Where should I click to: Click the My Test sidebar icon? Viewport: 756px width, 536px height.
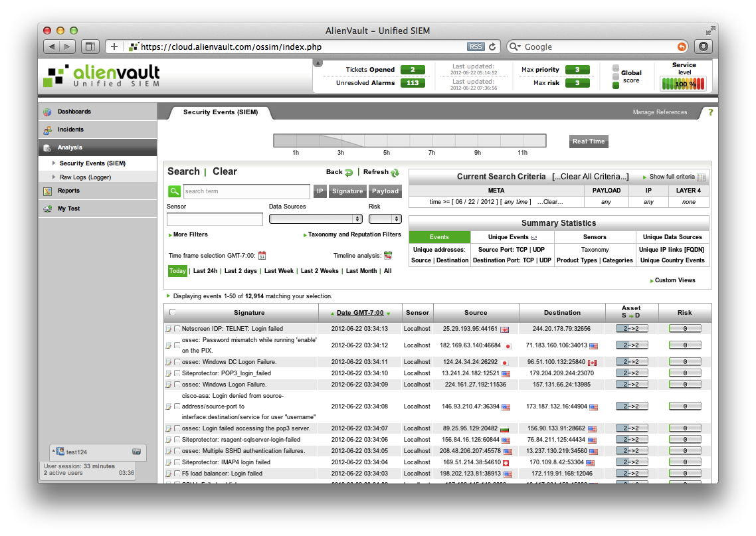click(47, 209)
